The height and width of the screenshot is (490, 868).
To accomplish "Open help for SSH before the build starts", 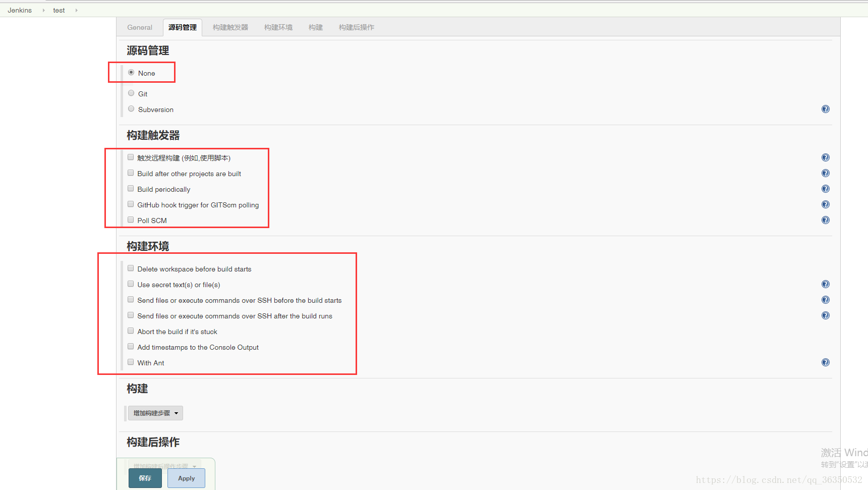I will (x=826, y=300).
